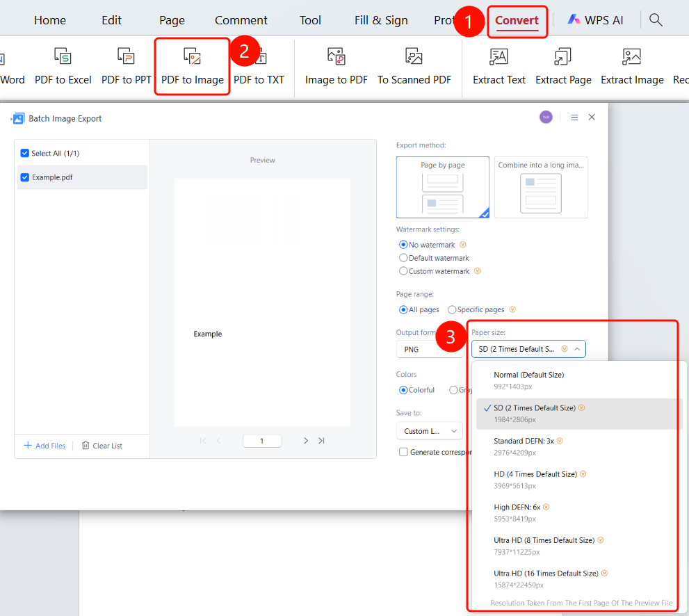Screen dimensions: 689x616
Task: Open the Output format PNG dropdown
Action: [x=430, y=349]
